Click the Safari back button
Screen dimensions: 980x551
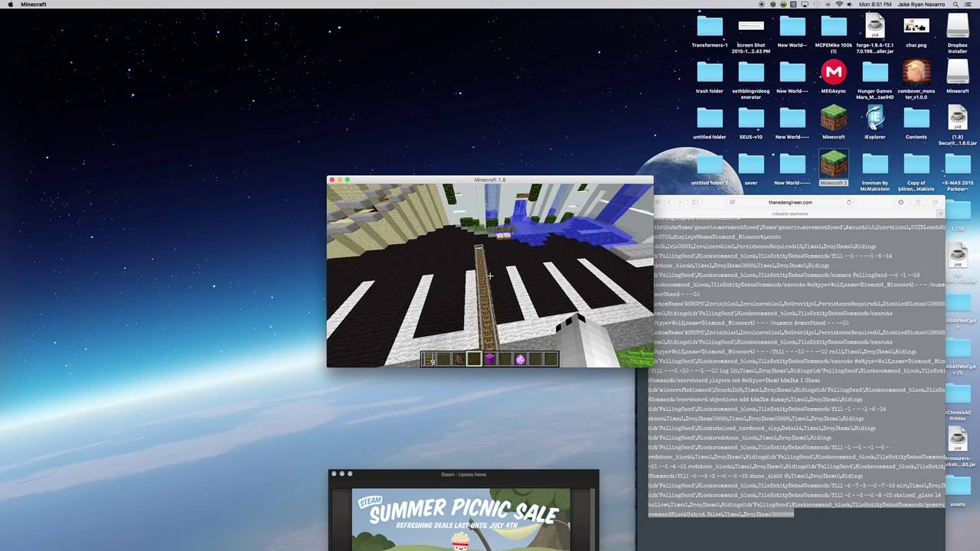[x=668, y=203]
